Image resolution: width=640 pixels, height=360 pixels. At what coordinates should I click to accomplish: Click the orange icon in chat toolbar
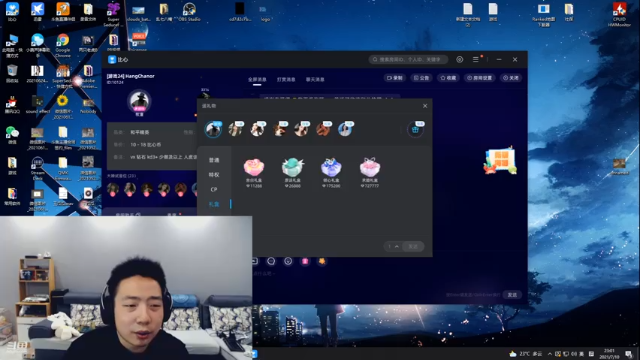pyautogui.click(x=322, y=261)
